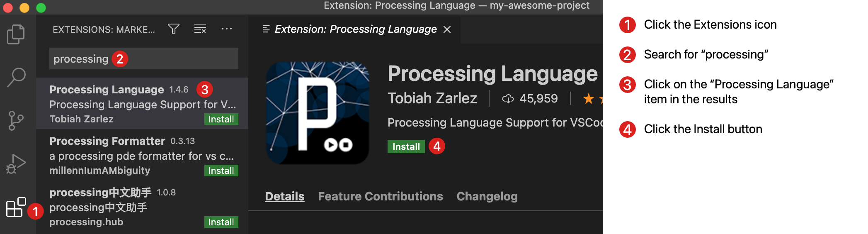868x234 pixels.
Task: Open Source Control view
Action: pos(16,121)
